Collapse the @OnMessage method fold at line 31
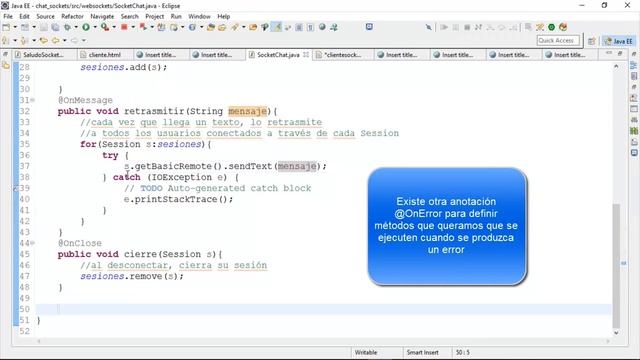This screenshot has height=360, width=640. pyautogui.click(x=33, y=100)
